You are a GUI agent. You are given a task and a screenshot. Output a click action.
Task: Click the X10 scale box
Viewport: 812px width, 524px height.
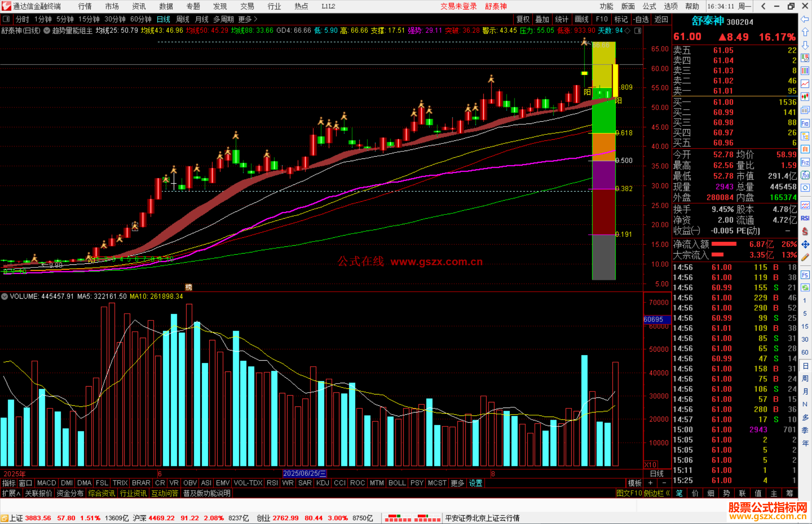click(x=651, y=465)
